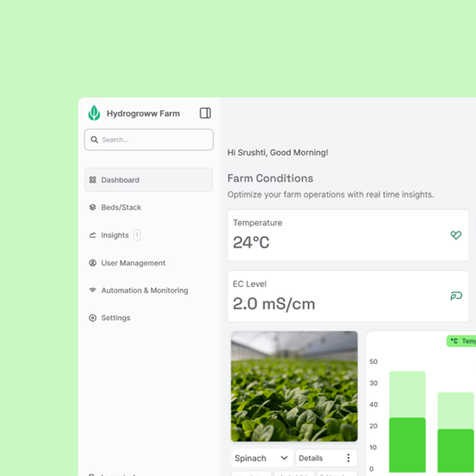The width and height of the screenshot is (476, 476).
Task: Click the Beds/Stack layers icon
Action: coord(92,207)
